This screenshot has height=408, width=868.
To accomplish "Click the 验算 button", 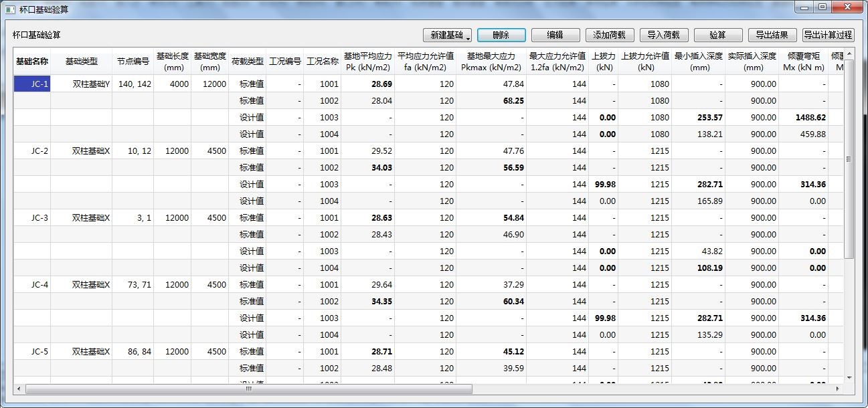I will pos(718,35).
